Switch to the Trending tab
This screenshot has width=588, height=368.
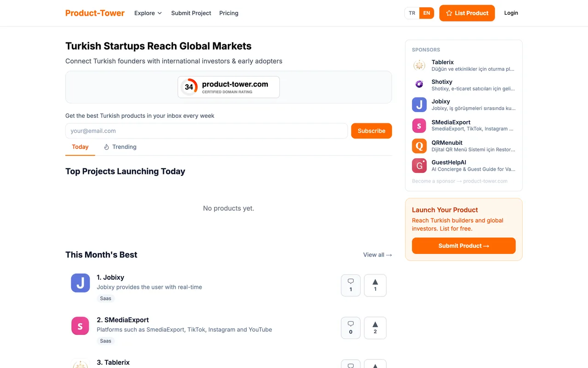click(120, 147)
